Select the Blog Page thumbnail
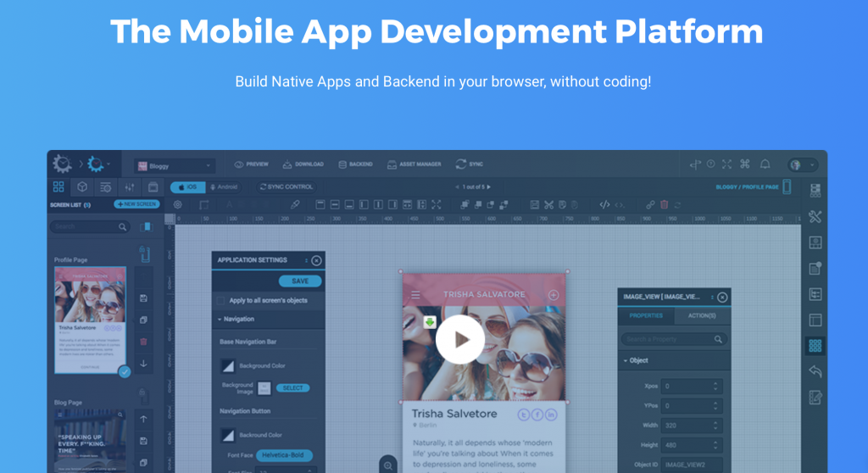 click(90, 441)
